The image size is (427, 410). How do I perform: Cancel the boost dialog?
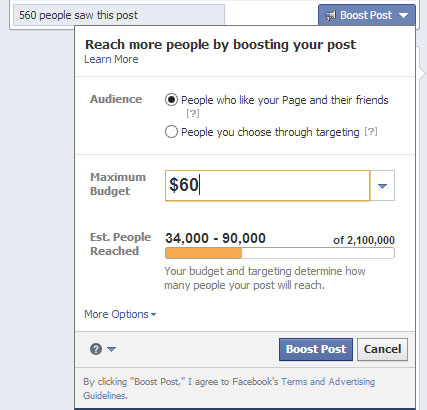[x=382, y=349]
